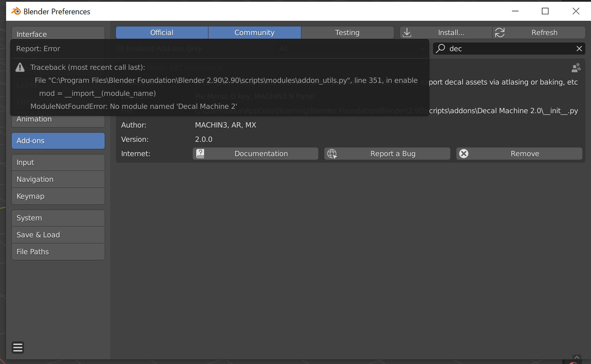Open the File Paths tab
The image size is (591, 364).
pos(58,251)
